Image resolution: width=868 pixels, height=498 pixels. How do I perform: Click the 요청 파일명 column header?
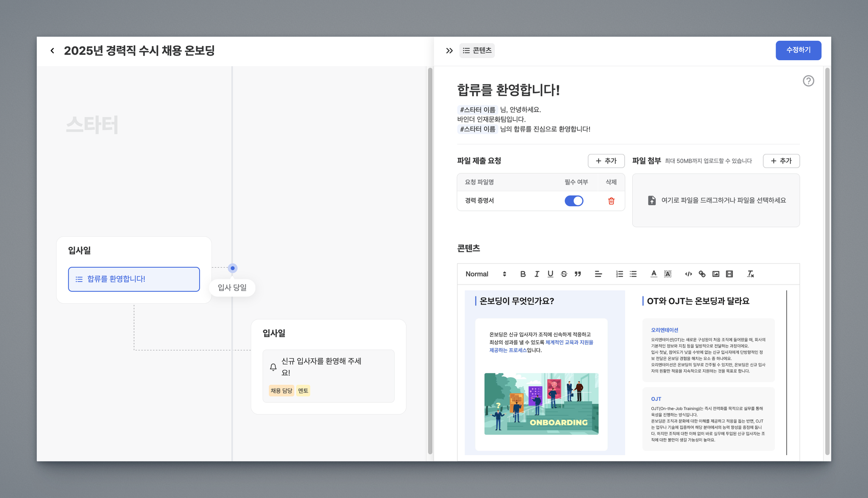click(479, 182)
